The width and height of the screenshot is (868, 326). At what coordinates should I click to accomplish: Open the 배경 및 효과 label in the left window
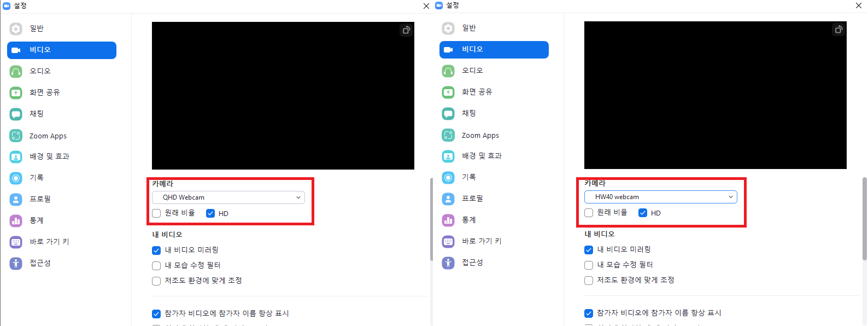50,156
